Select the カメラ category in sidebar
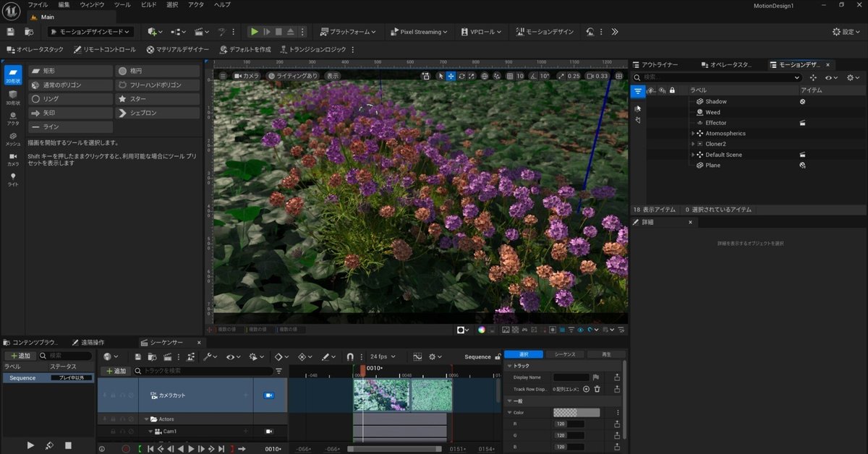The image size is (868, 454). 13,158
